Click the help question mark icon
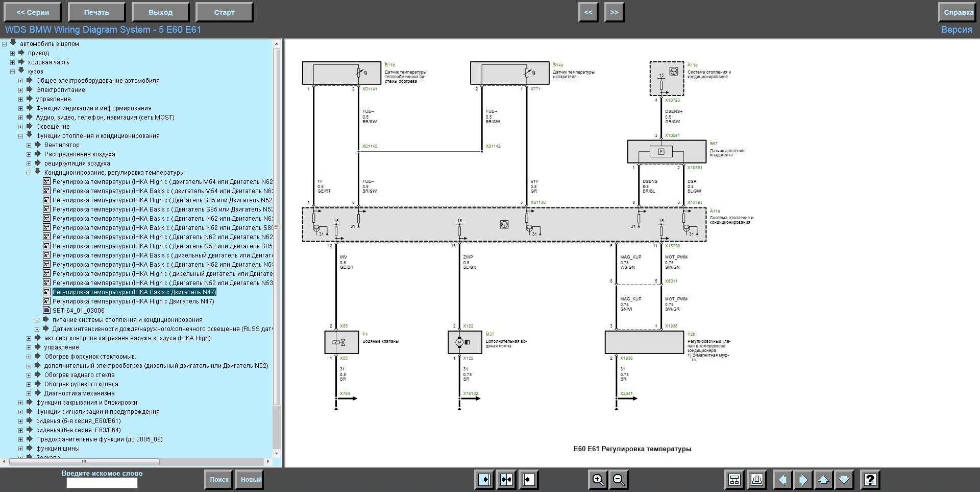980x492 pixels. (870, 480)
